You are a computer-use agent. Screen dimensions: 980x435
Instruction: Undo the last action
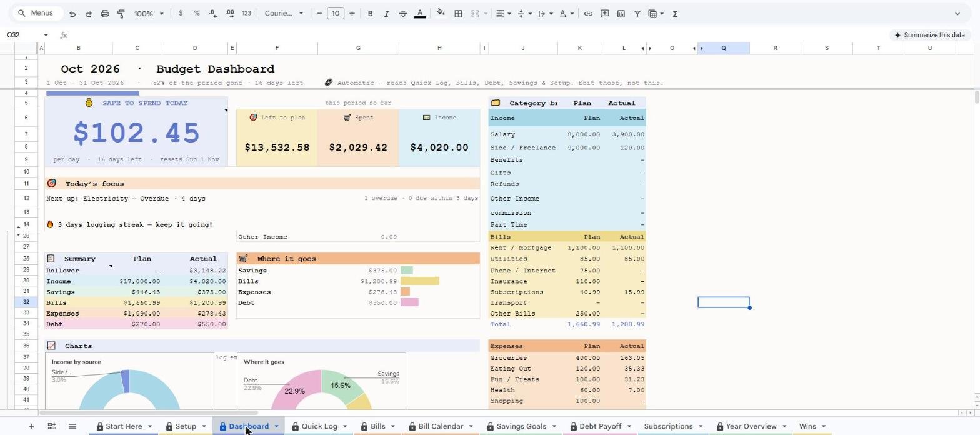[x=72, y=14]
